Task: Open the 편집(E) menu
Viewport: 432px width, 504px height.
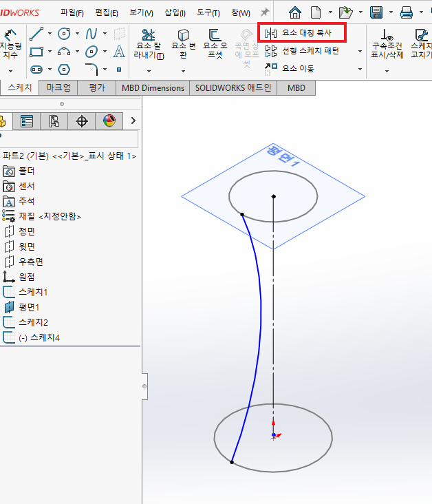Action: coord(107,13)
